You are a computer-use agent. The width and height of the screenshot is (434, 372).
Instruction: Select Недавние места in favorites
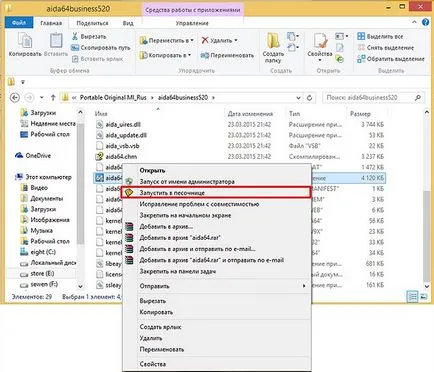tap(48, 123)
